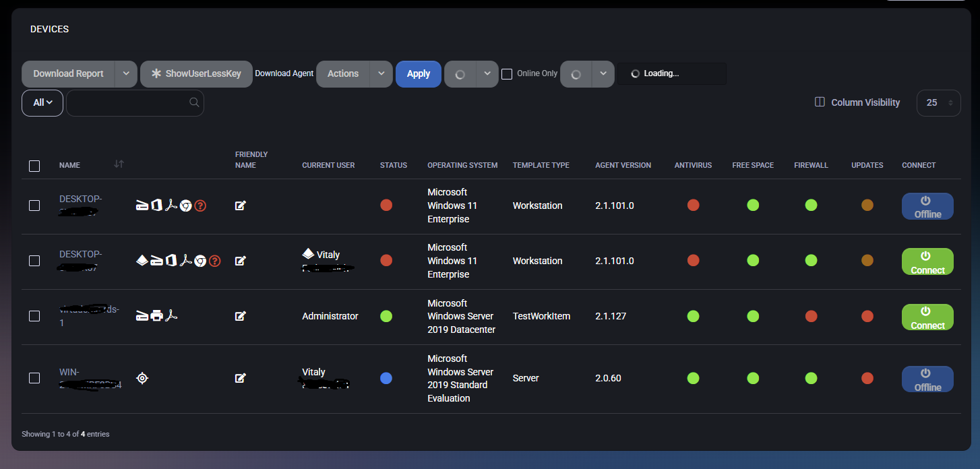The height and width of the screenshot is (469, 980).
Task: Click the agent version 2.0.60 cell
Action: pyautogui.click(x=608, y=378)
